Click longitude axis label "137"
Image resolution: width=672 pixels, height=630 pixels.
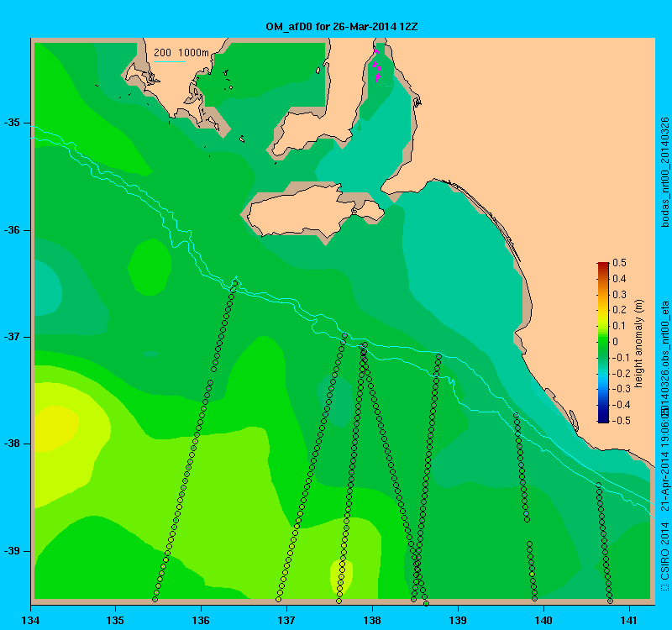point(286,621)
